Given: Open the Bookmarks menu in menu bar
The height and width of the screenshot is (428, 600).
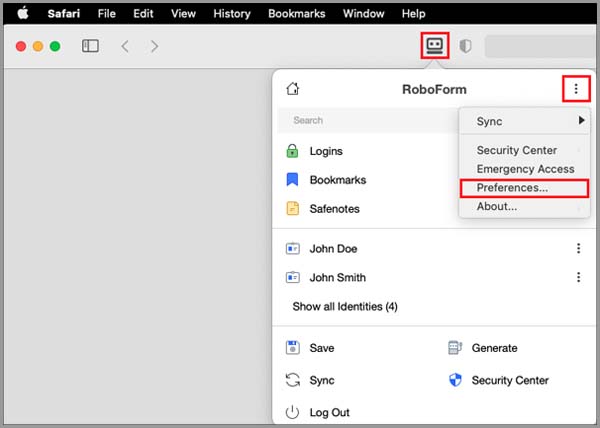Looking at the screenshot, I should click(297, 14).
